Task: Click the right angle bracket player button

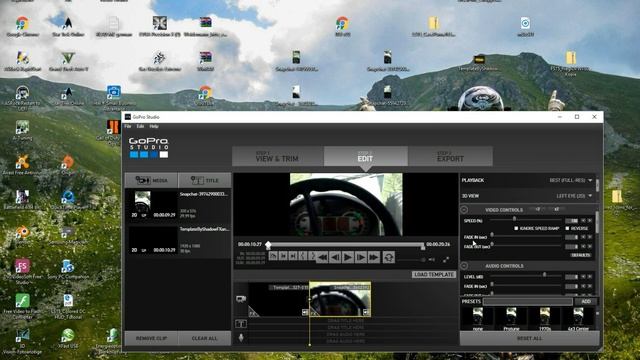Action: click(x=312, y=256)
